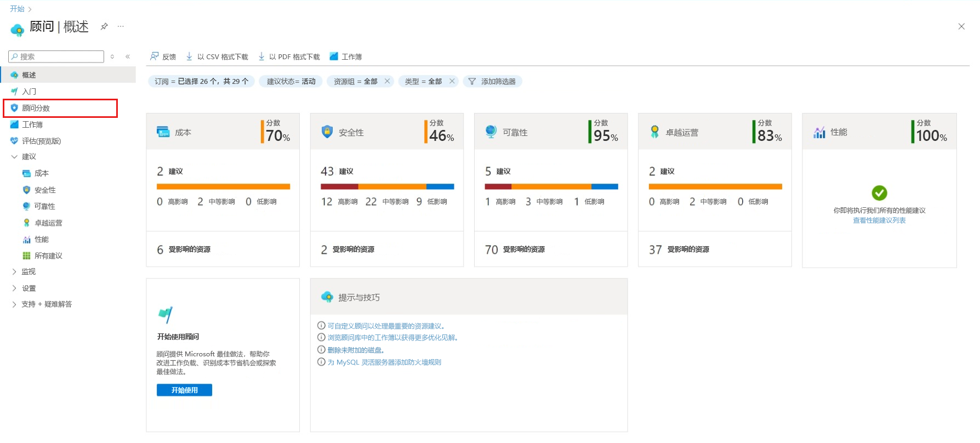Click 37 受影响的资源 in operations card
The image size is (980, 443).
(x=679, y=249)
